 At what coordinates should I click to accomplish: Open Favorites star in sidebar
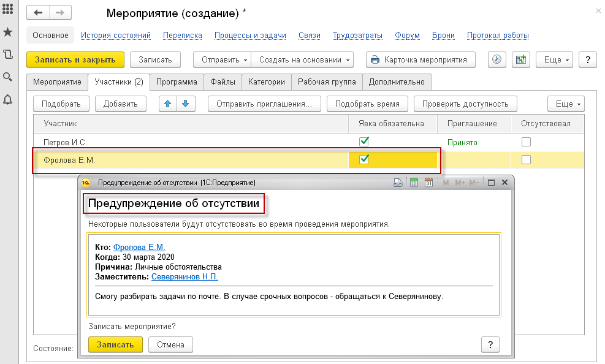(8, 32)
